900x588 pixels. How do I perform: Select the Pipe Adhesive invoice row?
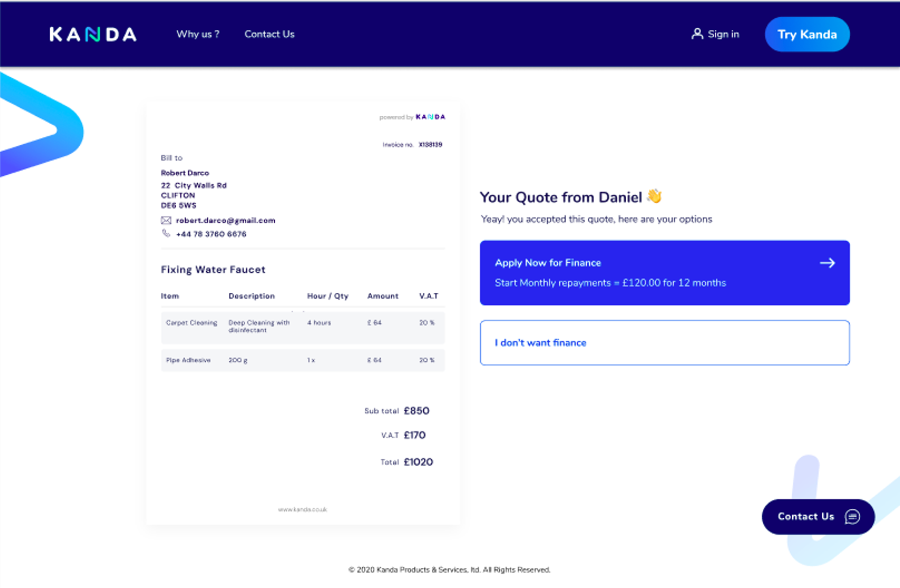(x=303, y=360)
